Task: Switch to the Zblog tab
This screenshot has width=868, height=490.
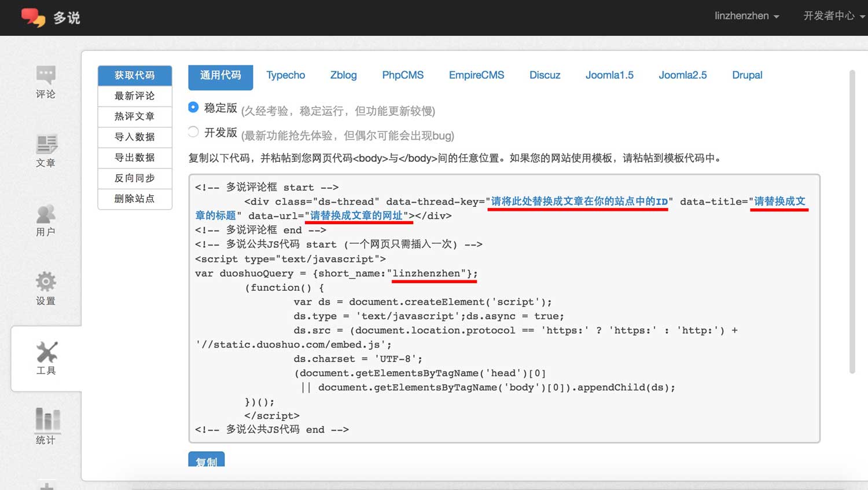Action: click(343, 75)
